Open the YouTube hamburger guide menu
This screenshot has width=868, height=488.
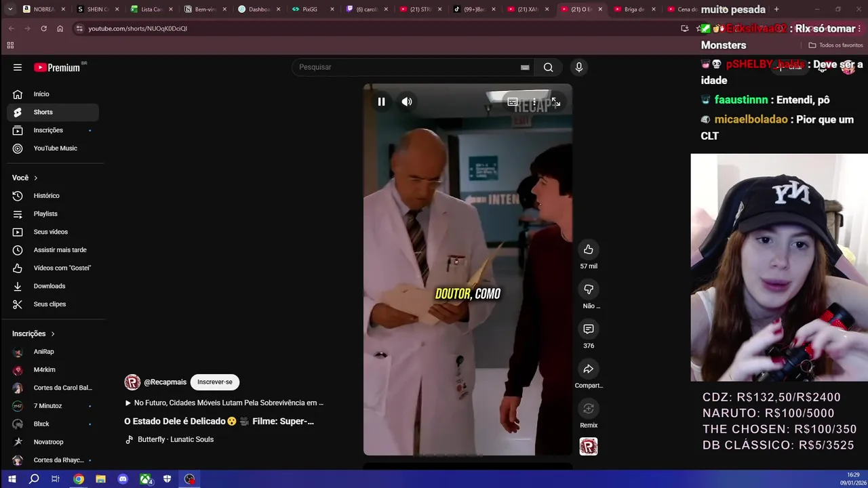(18, 67)
